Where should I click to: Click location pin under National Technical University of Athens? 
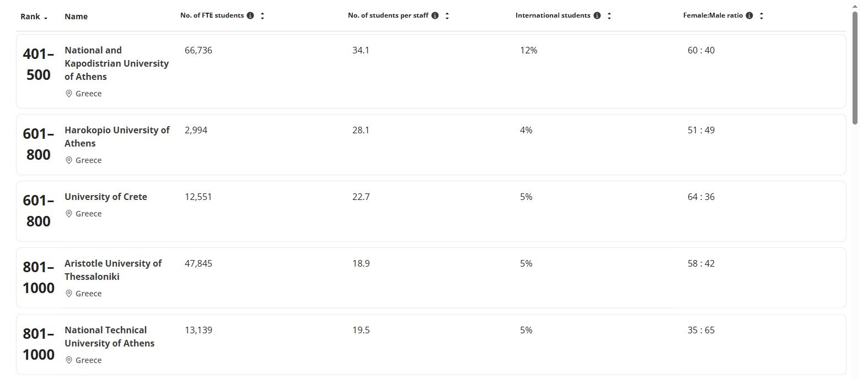click(x=69, y=360)
